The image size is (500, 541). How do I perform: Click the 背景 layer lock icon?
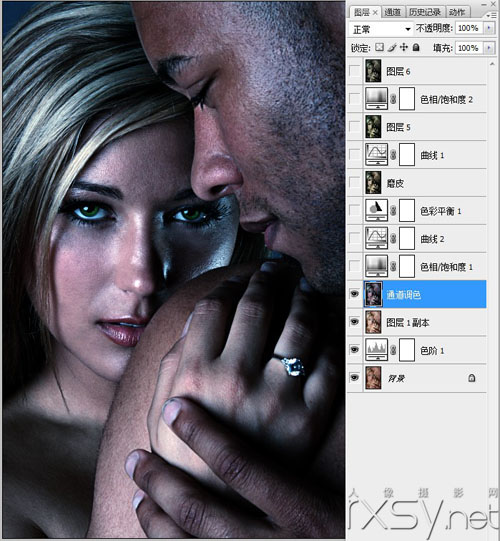471,378
